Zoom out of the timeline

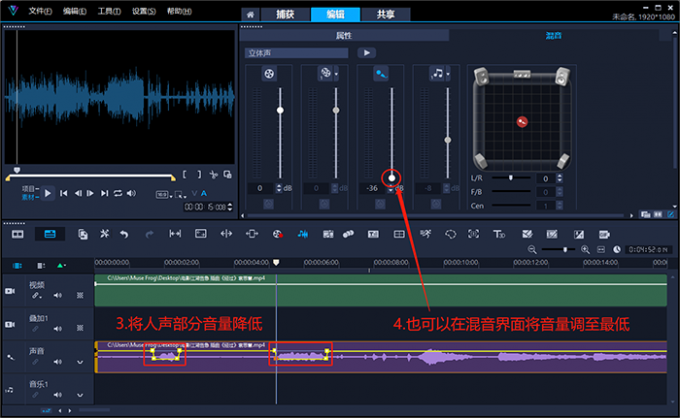point(532,249)
